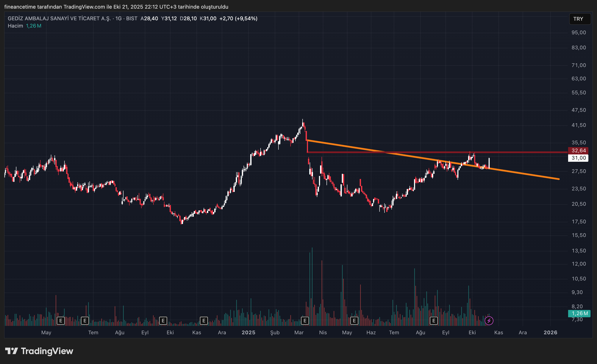Image resolution: width=597 pixels, height=364 pixels.
Task: Click the red 32,64 price label
Action: [x=578, y=150]
